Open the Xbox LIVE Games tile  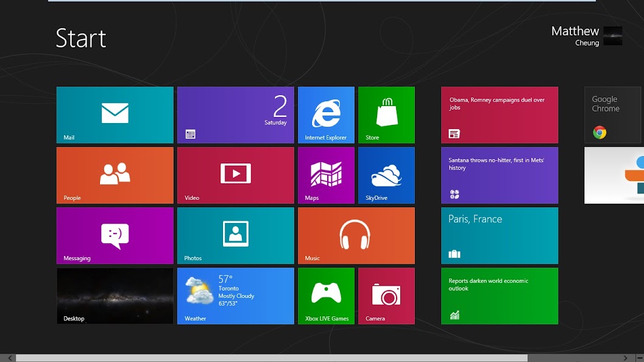coord(326,296)
